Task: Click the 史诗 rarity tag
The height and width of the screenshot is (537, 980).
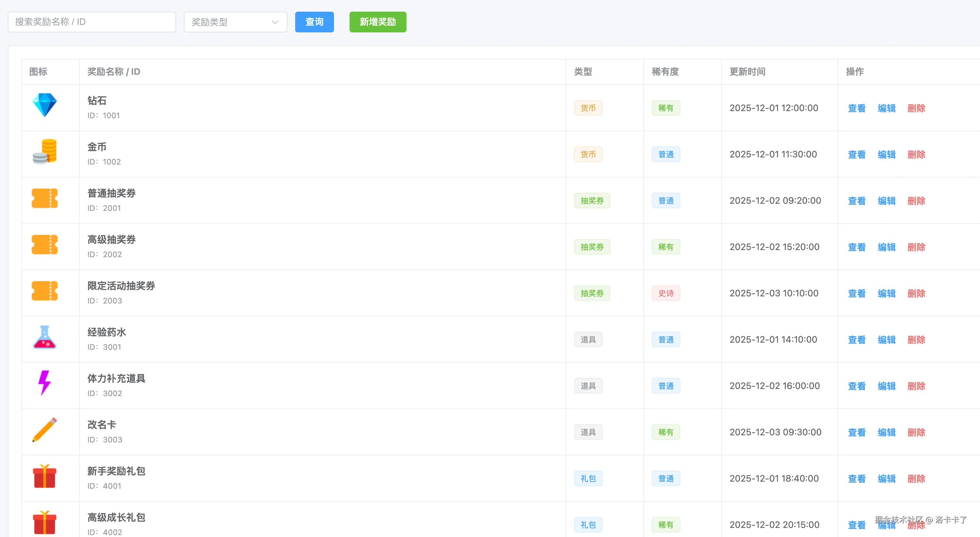Action: (x=666, y=293)
